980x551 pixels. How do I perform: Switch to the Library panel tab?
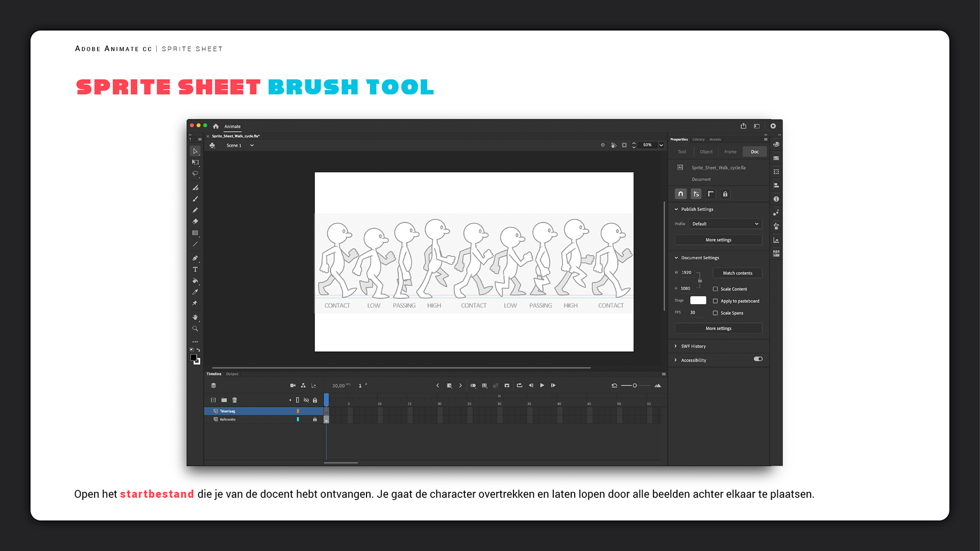point(698,139)
